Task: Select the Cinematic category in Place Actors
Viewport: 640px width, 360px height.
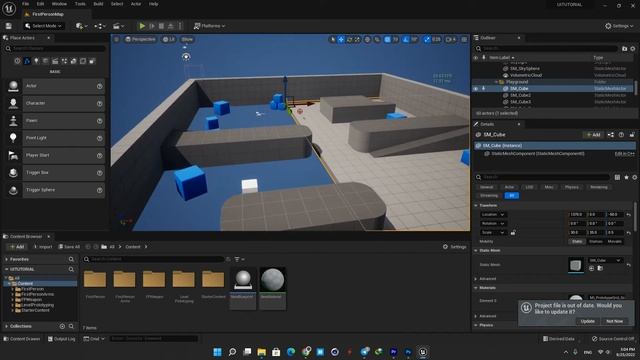Action: [55, 61]
